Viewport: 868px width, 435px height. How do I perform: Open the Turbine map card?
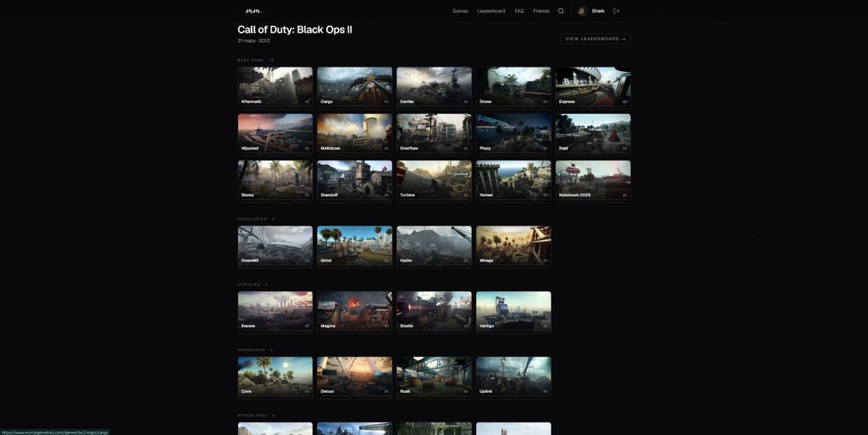(x=434, y=181)
